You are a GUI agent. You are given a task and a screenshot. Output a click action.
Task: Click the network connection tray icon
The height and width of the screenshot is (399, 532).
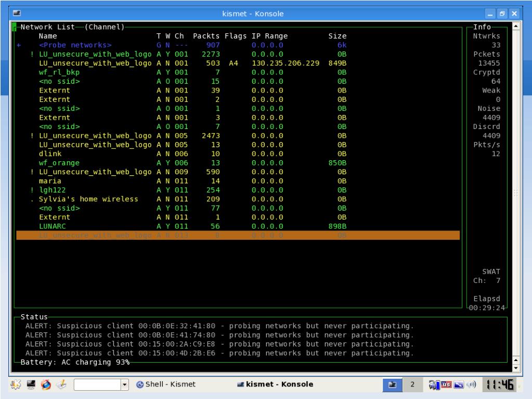click(x=434, y=384)
